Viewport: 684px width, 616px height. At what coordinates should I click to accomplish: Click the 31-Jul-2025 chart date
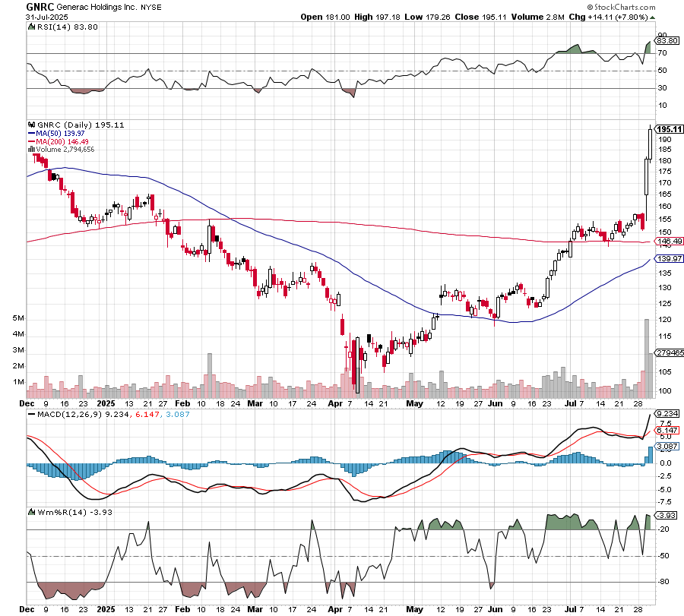tap(46, 17)
